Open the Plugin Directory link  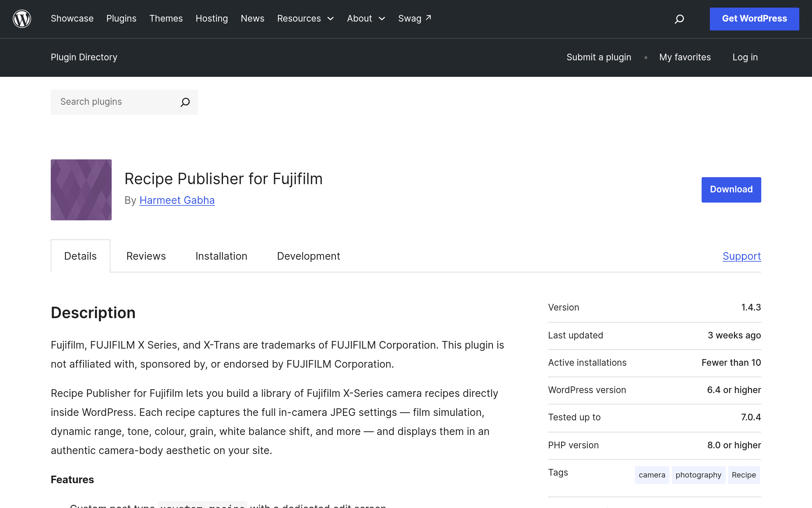coord(84,57)
